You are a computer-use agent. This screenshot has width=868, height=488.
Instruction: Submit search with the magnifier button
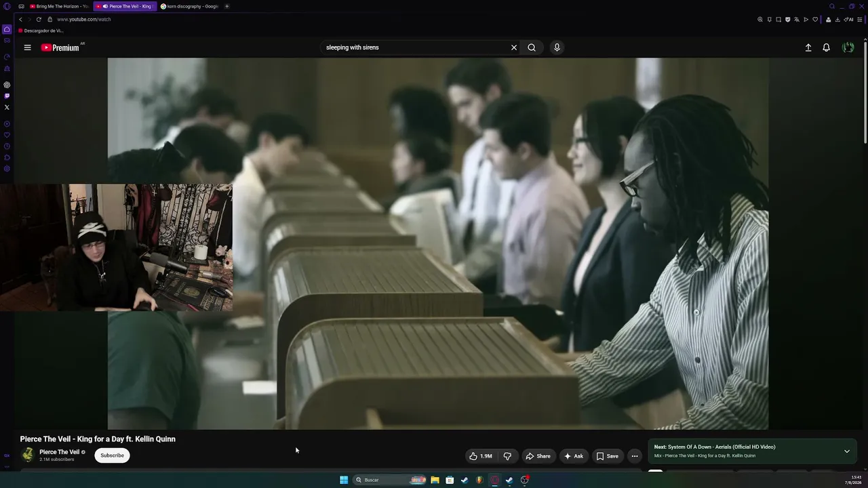coord(532,47)
